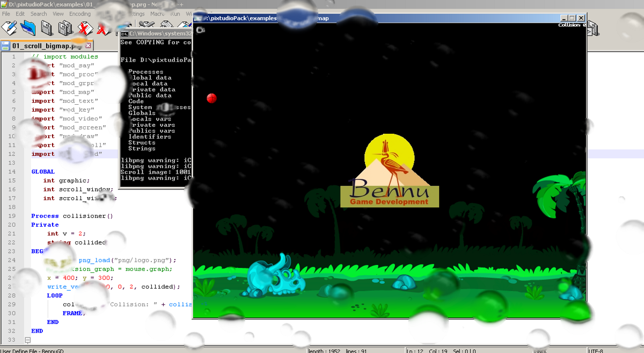The width and height of the screenshot is (644, 353).
Task: Click the END keyword on line 31
Action: pyautogui.click(x=53, y=322)
